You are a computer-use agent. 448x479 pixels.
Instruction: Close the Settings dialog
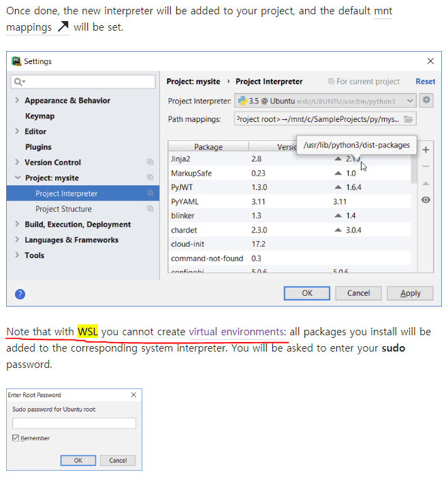pos(430,61)
